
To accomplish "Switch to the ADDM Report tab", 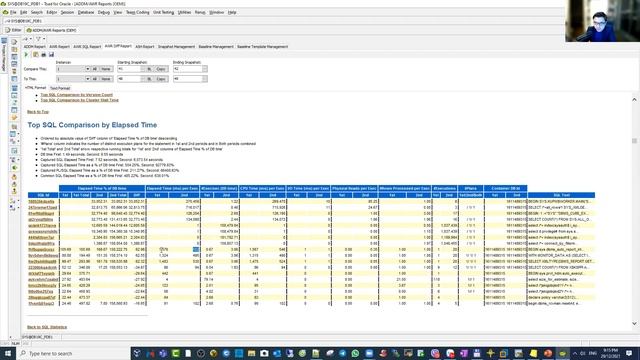I will (x=35, y=47).
